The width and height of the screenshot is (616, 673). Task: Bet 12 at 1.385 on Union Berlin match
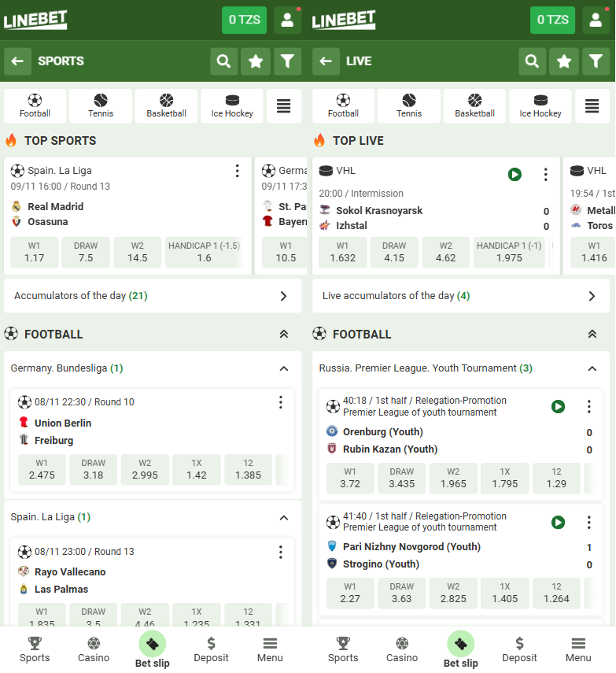coord(248,470)
